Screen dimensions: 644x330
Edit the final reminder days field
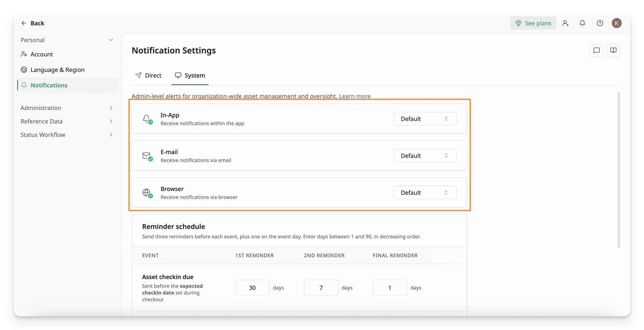click(390, 288)
